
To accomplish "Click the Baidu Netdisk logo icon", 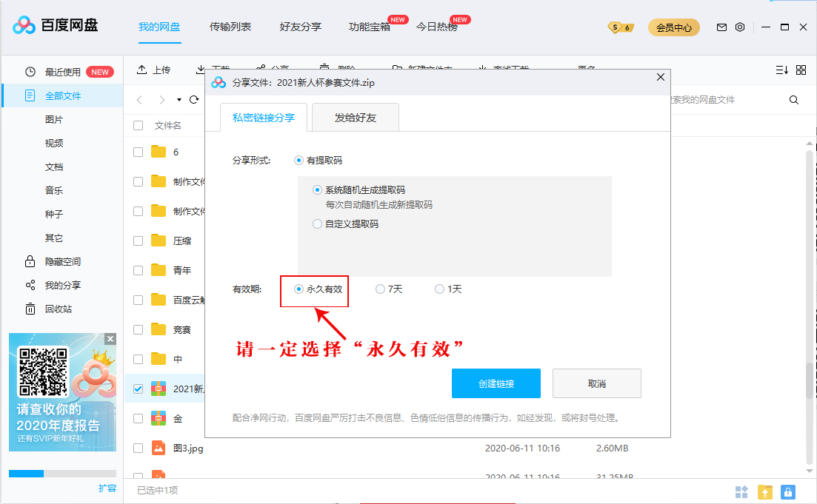I will 24,25.
